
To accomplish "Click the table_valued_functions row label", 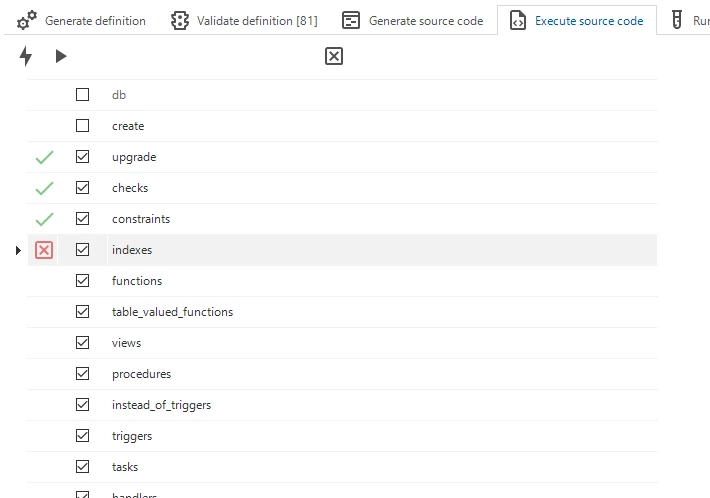I will pos(172,312).
